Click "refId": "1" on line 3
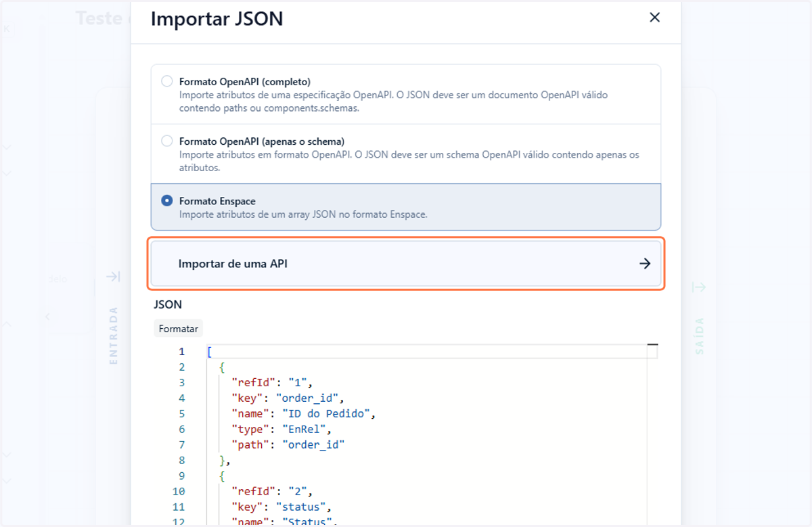The image size is (812, 527). [x=269, y=382]
